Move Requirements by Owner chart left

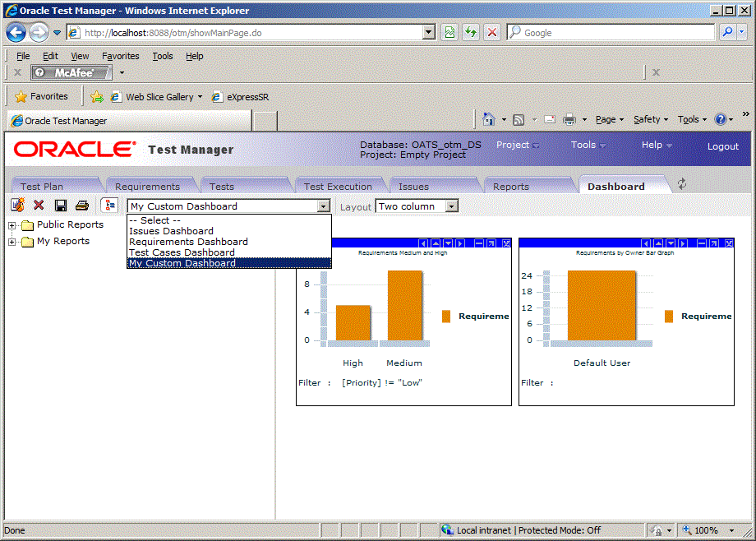(646, 243)
